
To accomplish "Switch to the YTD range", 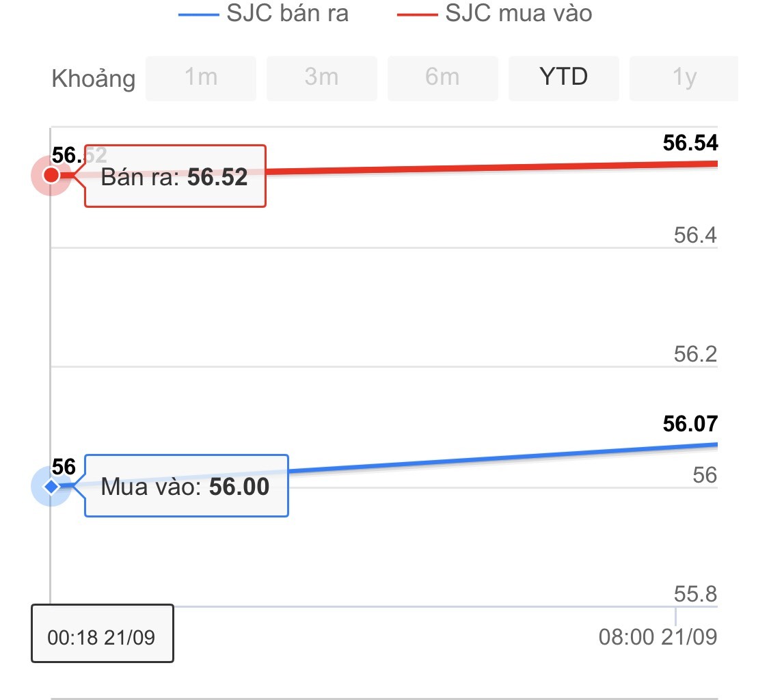I will [563, 78].
